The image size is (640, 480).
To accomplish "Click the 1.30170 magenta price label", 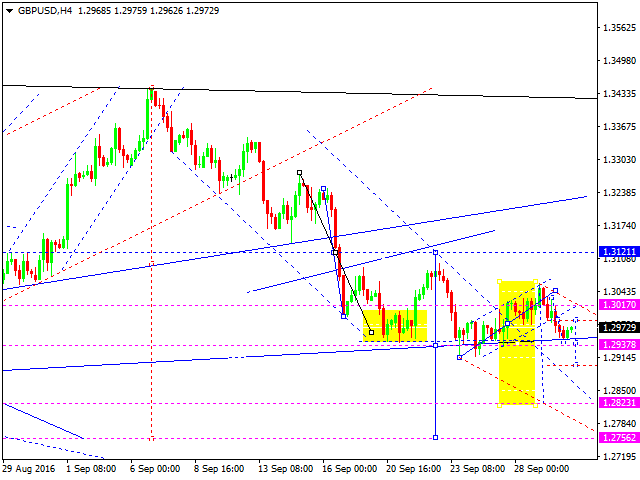I will pyautogui.click(x=620, y=304).
